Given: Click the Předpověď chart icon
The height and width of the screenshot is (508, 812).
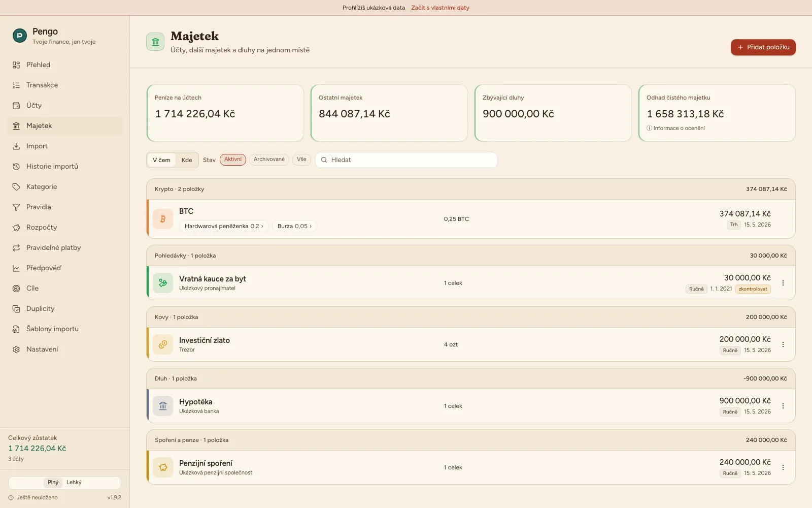Looking at the screenshot, I should point(16,268).
